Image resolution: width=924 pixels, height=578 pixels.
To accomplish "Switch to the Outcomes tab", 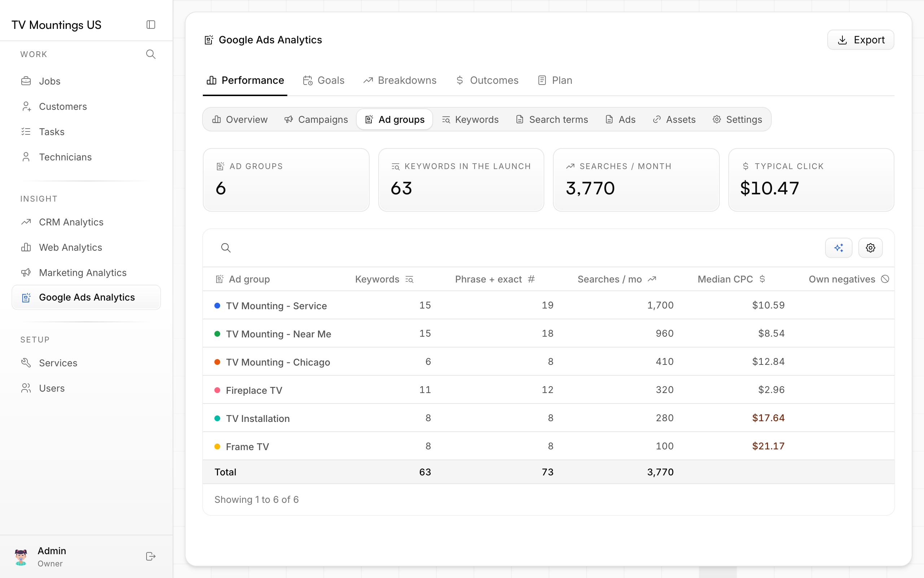I will [487, 80].
